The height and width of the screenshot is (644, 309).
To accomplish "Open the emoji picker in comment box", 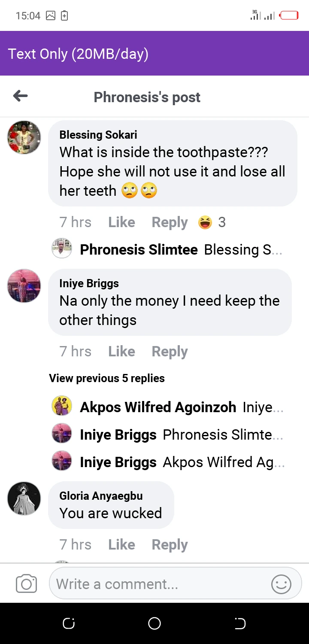I will pyautogui.click(x=281, y=584).
